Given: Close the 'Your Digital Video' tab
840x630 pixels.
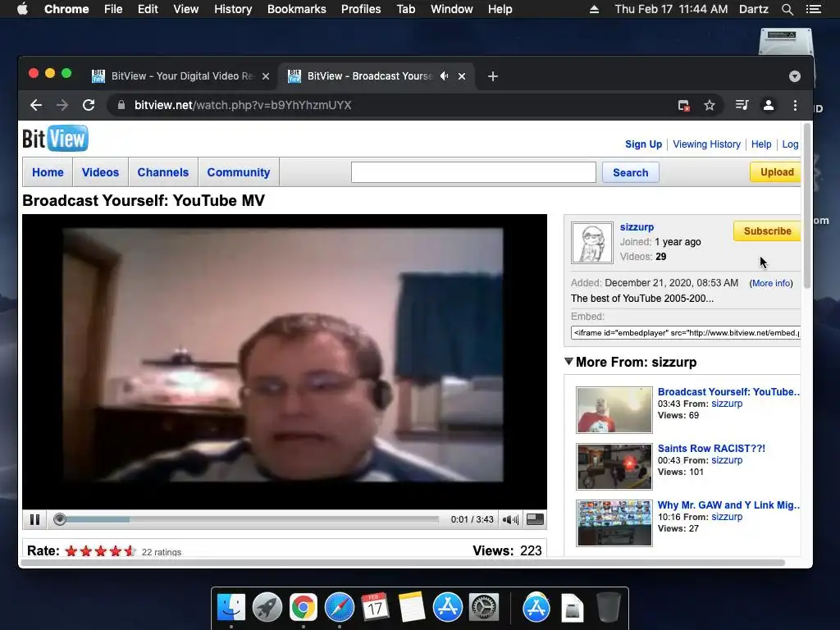Looking at the screenshot, I should (x=265, y=76).
